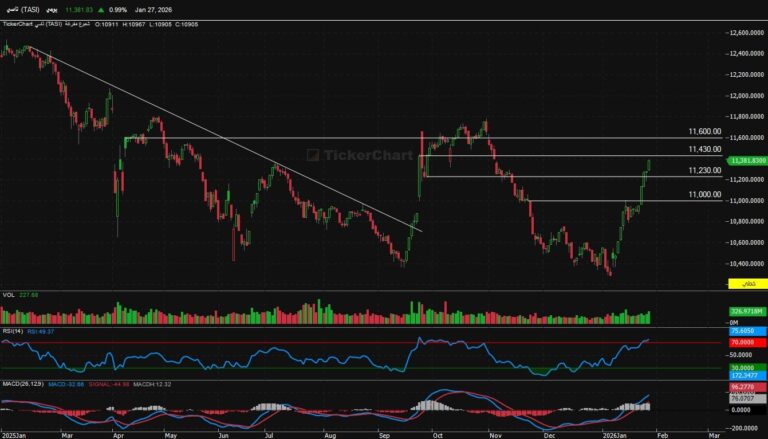Click the red 96.2770 MACD value tag
768x439 pixels.
coord(742,386)
